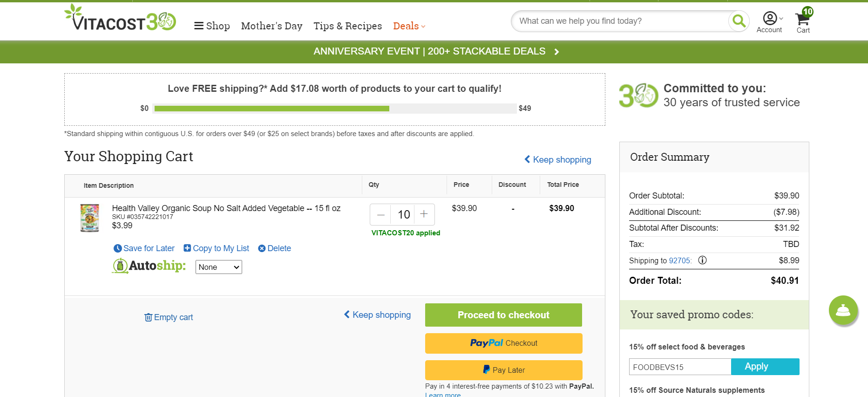This screenshot has width=868, height=397.
Task: Decrease quantity with the minus button
Action: [x=380, y=214]
